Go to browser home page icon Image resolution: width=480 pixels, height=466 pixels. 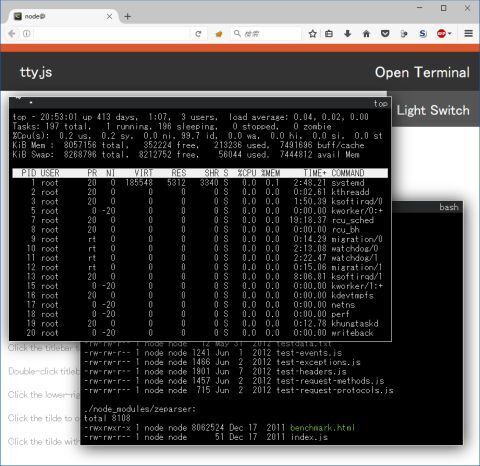point(366,34)
